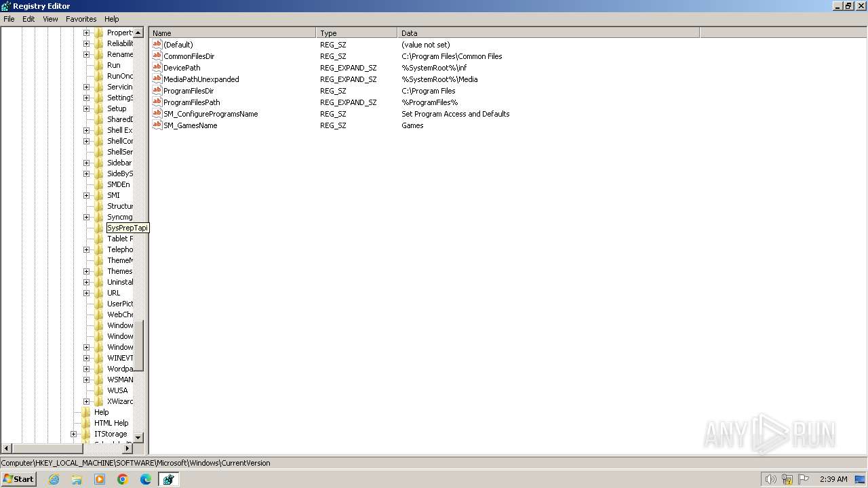Screen dimensions: 868x488
Task: Select the RunOnc tree key
Action: (x=120, y=76)
